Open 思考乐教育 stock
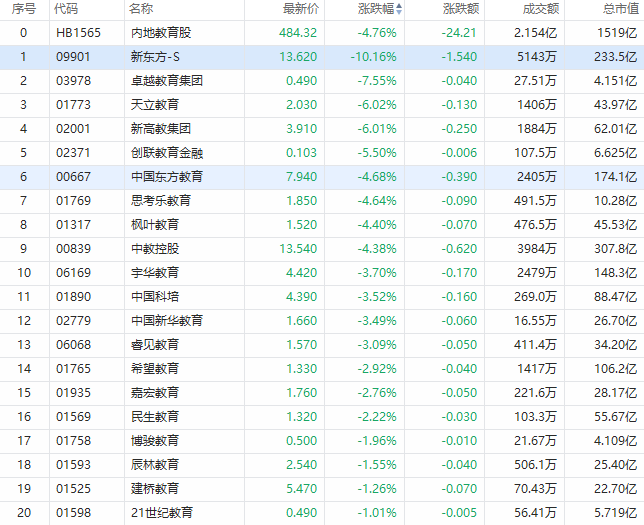Image resolution: width=644 pixels, height=525 pixels. coord(161,200)
